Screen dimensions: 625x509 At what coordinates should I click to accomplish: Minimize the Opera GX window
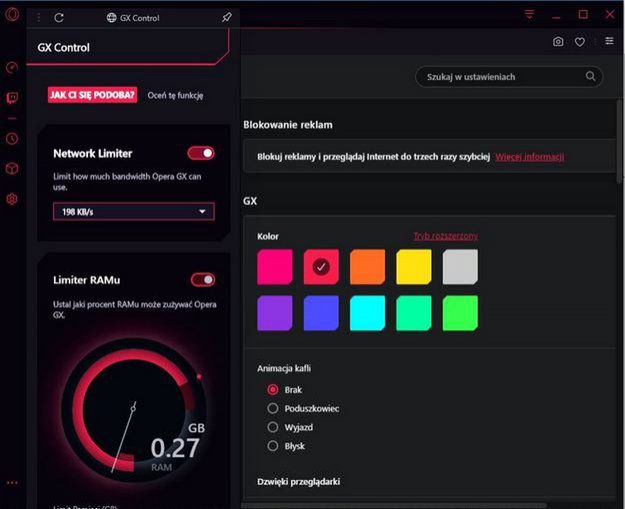click(556, 18)
